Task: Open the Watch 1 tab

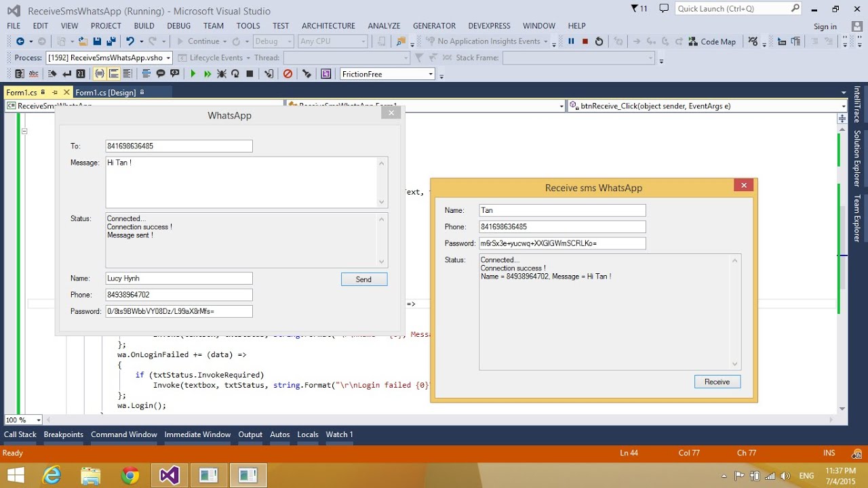Action: [x=339, y=434]
